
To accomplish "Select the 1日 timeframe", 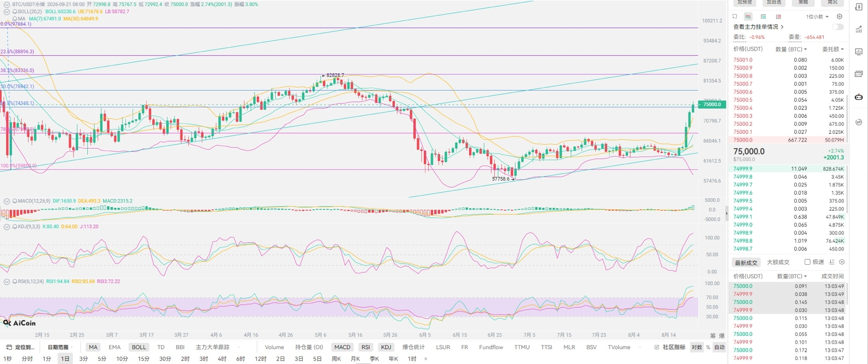I will point(65,359).
